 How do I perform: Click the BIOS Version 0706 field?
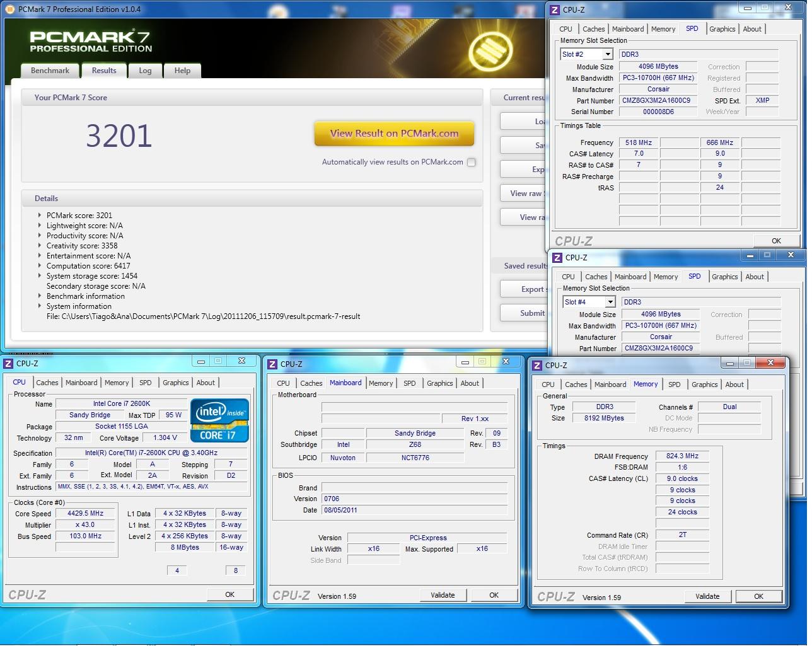(415, 499)
